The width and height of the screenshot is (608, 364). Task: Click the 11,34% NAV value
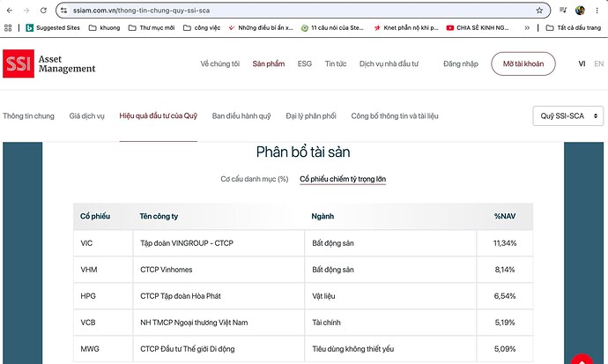click(505, 243)
